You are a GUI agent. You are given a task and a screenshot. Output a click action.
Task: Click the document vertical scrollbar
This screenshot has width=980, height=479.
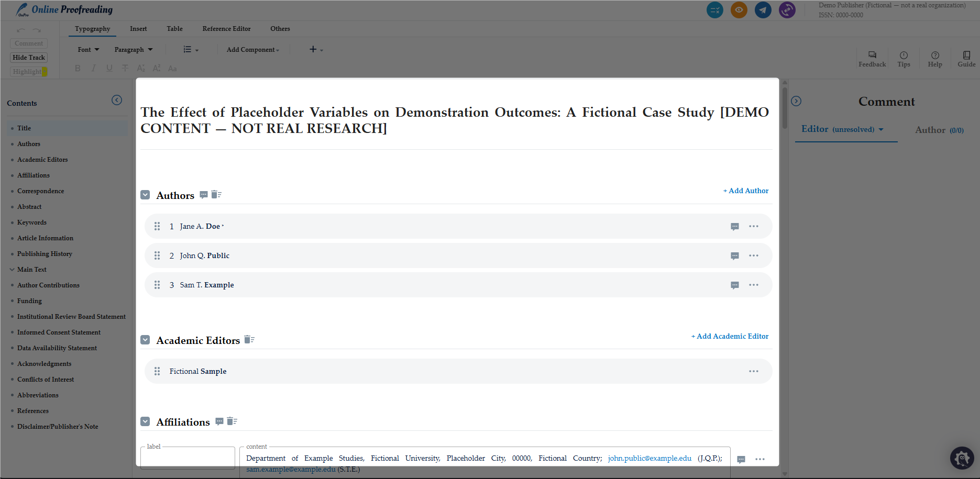[785, 108]
